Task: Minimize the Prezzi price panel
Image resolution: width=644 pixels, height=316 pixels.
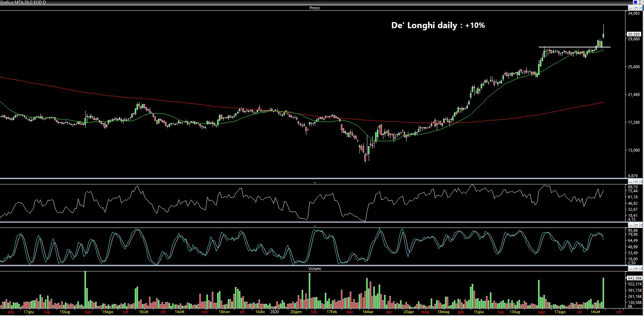Action: (x=631, y=8)
